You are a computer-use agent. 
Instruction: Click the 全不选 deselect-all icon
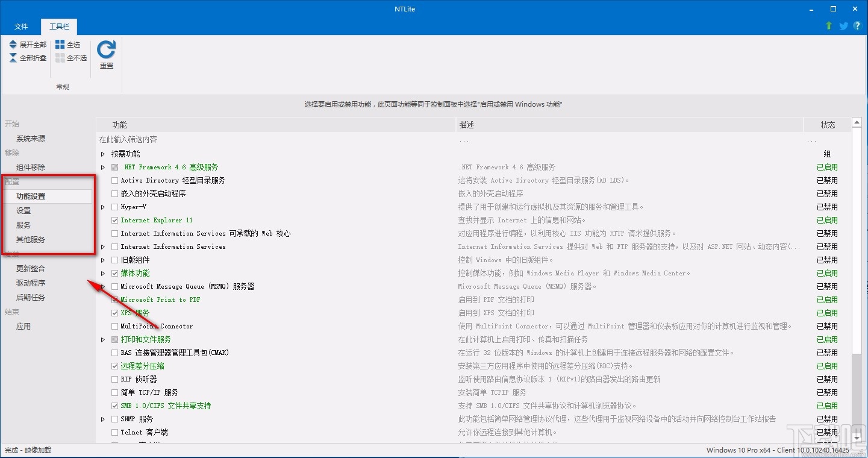60,57
